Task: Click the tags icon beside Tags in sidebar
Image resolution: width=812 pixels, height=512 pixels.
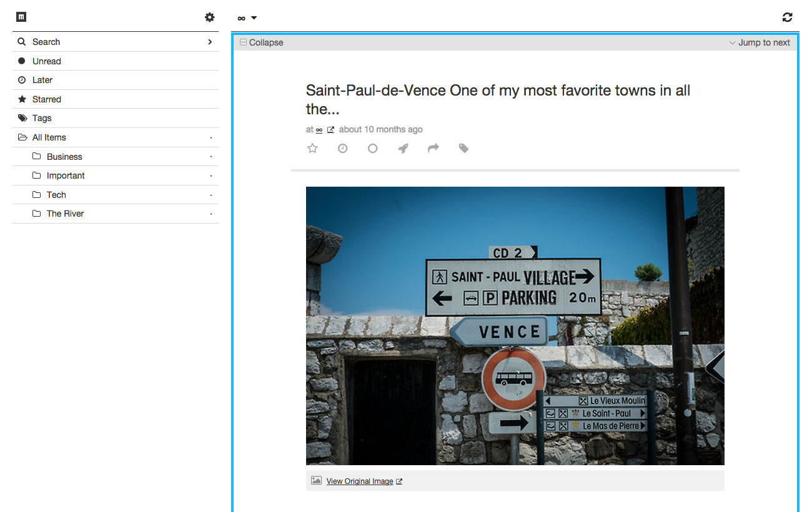Action: point(22,118)
